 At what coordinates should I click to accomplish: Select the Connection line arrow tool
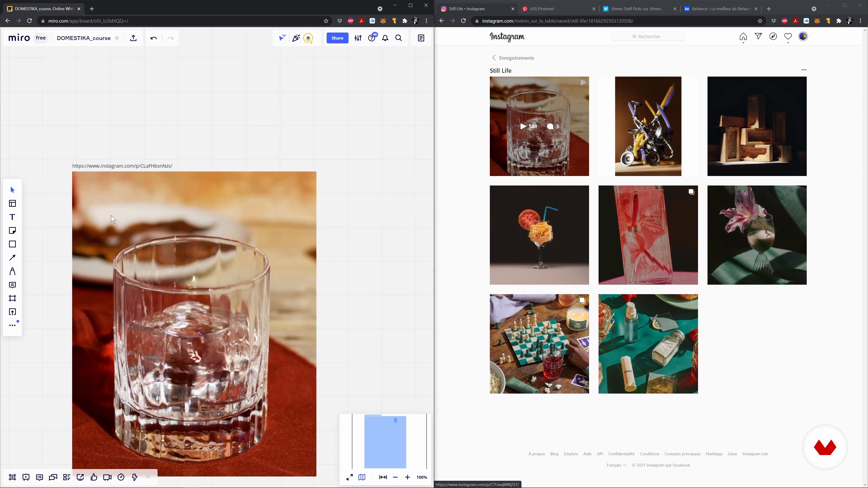[x=12, y=258]
